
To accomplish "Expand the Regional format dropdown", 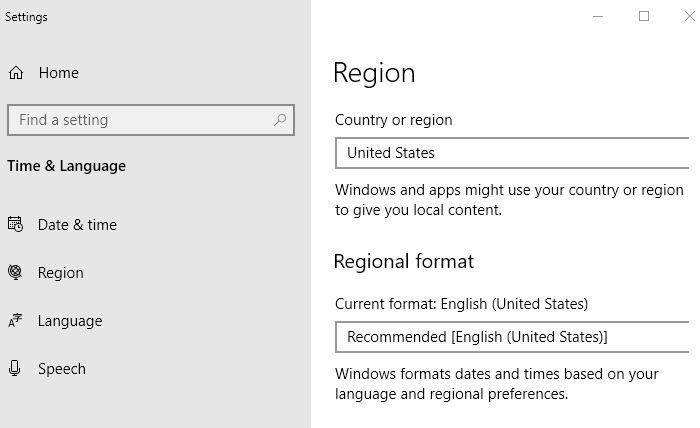I will (x=513, y=337).
